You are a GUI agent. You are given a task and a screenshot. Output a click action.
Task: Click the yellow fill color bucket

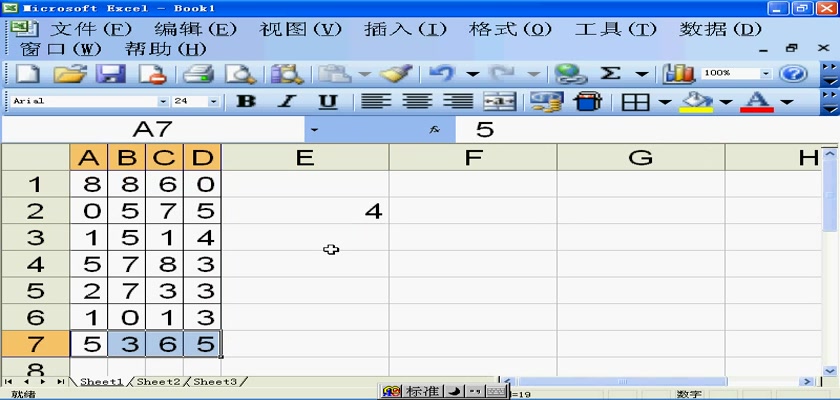[x=696, y=101]
